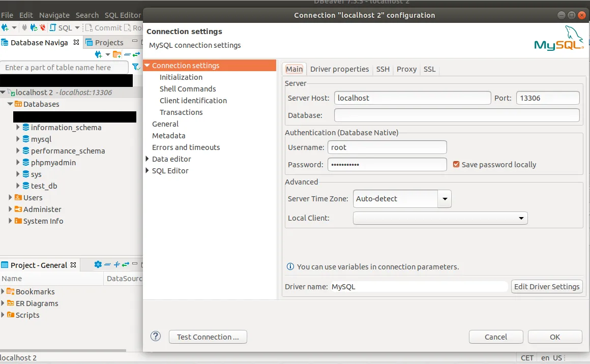Select the mysql database icon
Image resolution: width=590 pixels, height=364 pixels.
(x=26, y=139)
